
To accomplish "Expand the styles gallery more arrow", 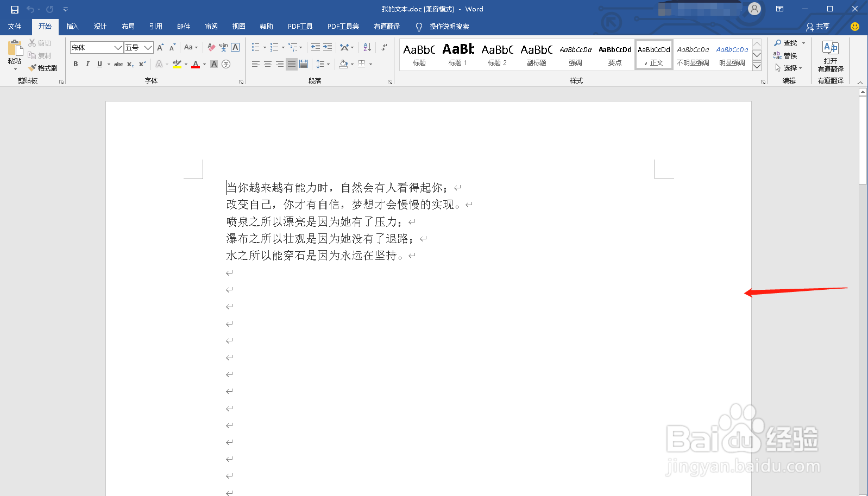I will (x=757, y=66).
